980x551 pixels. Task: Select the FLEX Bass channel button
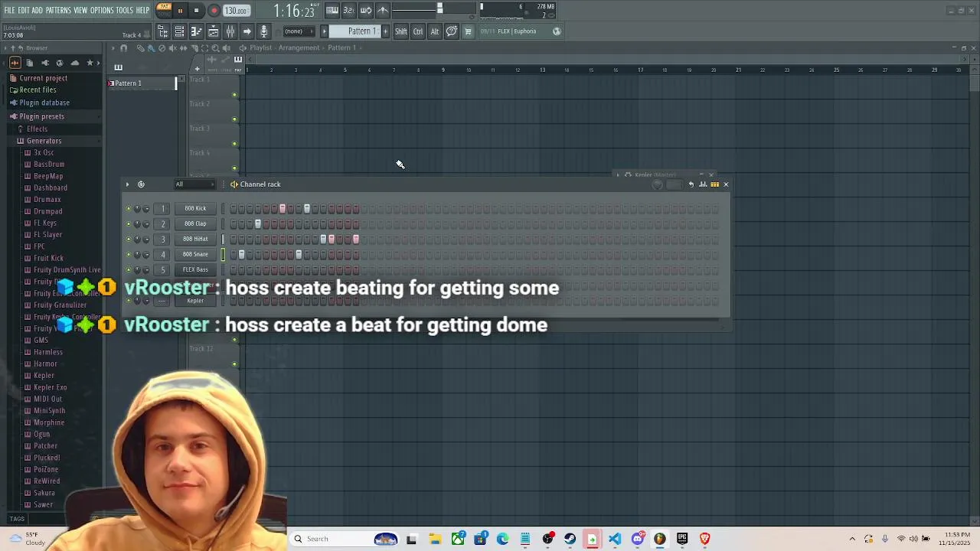coord(195,269)
